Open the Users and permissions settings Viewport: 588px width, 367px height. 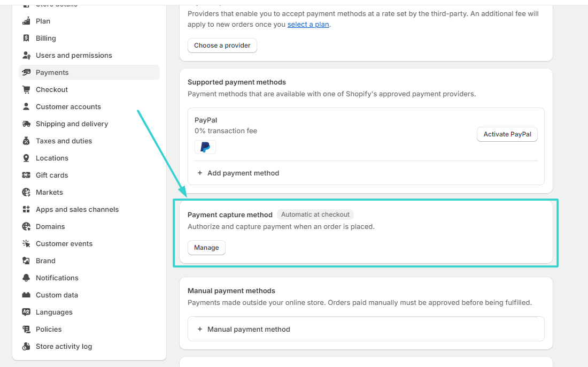(x=74, y=55)
